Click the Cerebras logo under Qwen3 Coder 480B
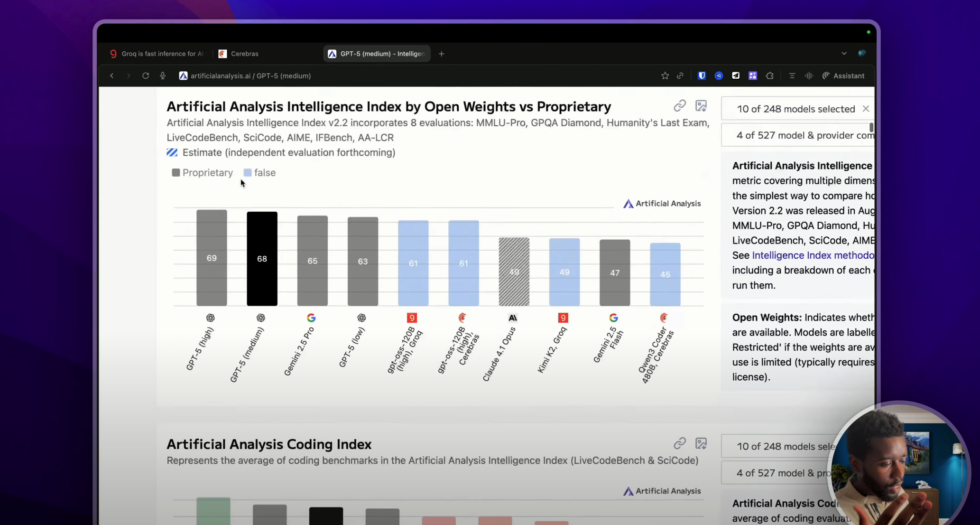 tap(664, 318)
